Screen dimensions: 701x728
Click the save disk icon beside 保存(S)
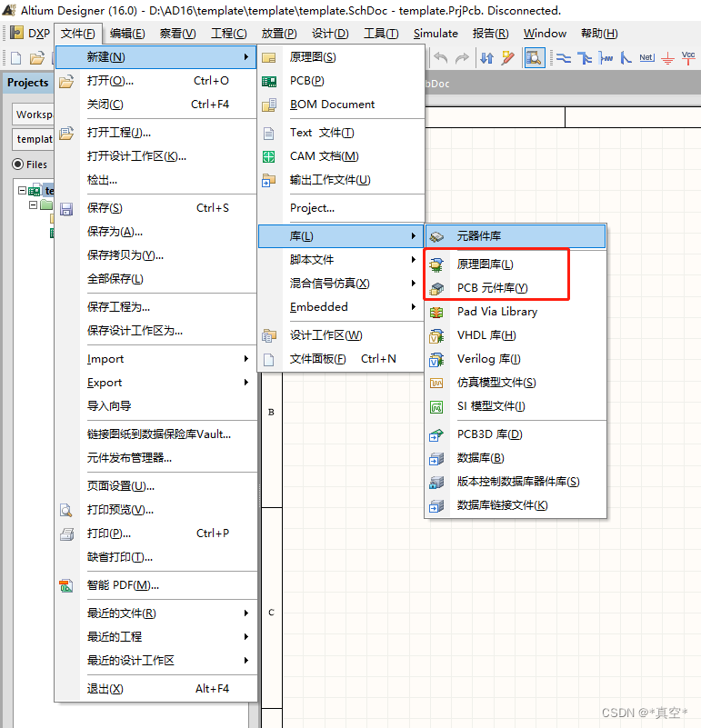(66, 209)
